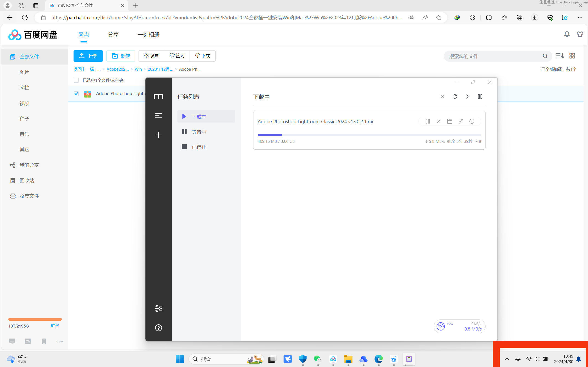The width and height of the screenshot is (588, 367).
Task: Toggle the select-all files checkbox
Action: (76, 80)
